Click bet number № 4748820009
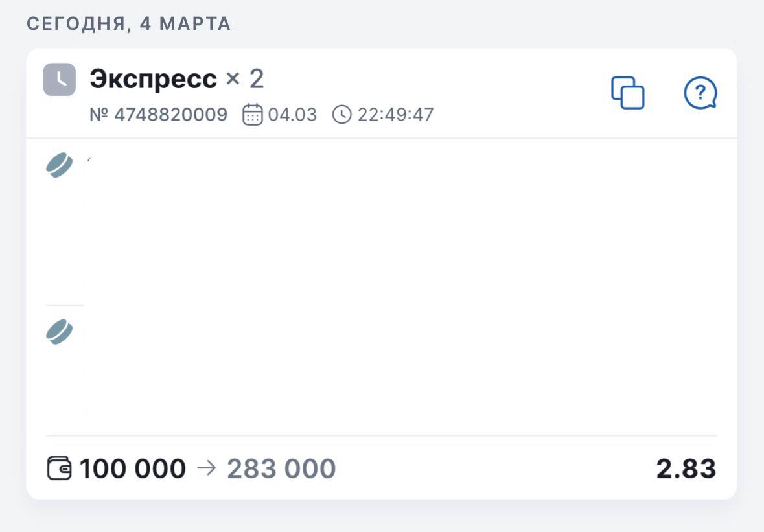This screenshot has height=532, width=764. pyautogui.click(x=158, y=115)
